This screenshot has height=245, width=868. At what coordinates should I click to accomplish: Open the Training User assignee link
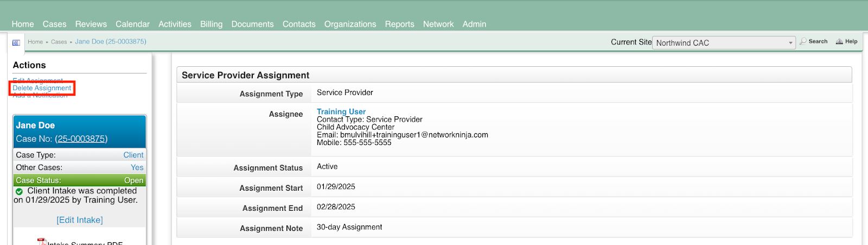pyautogui.click(x=341, y=111)
